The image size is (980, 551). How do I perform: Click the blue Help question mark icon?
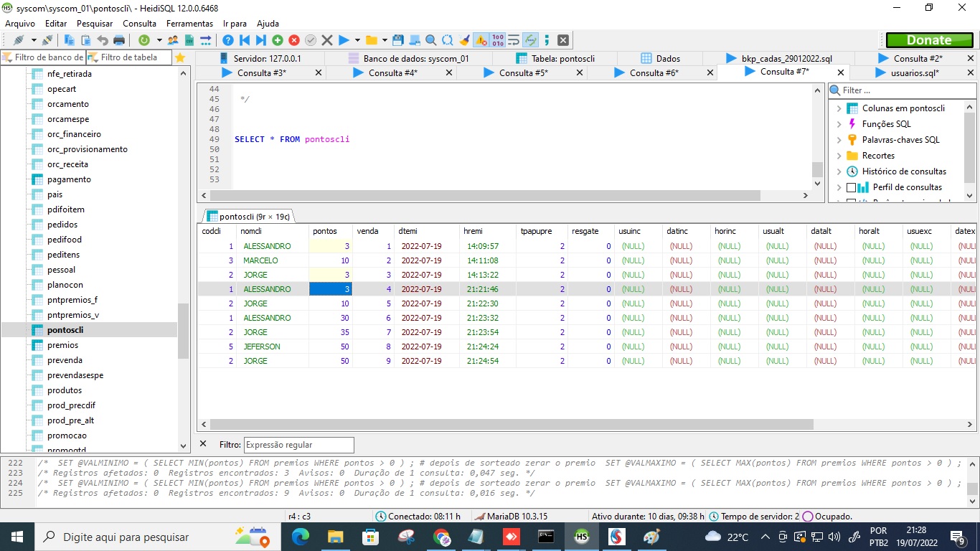pyautogui.click(x=228, y=40)
